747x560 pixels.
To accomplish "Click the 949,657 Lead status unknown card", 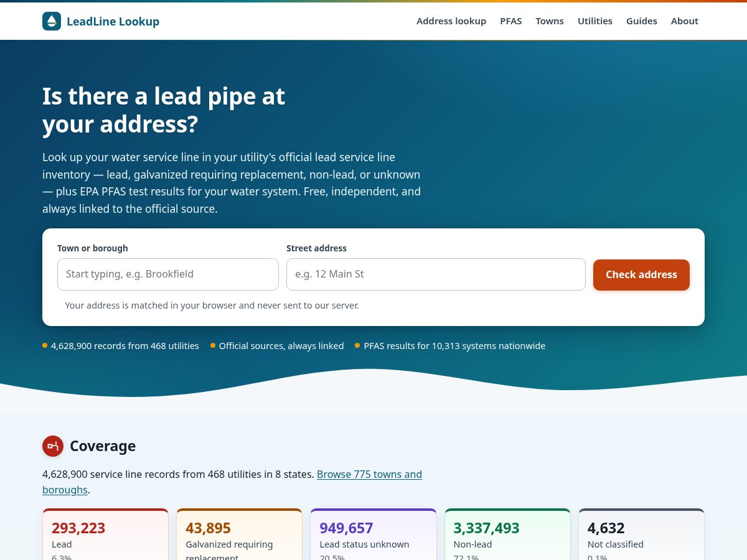I will [374, 534].
